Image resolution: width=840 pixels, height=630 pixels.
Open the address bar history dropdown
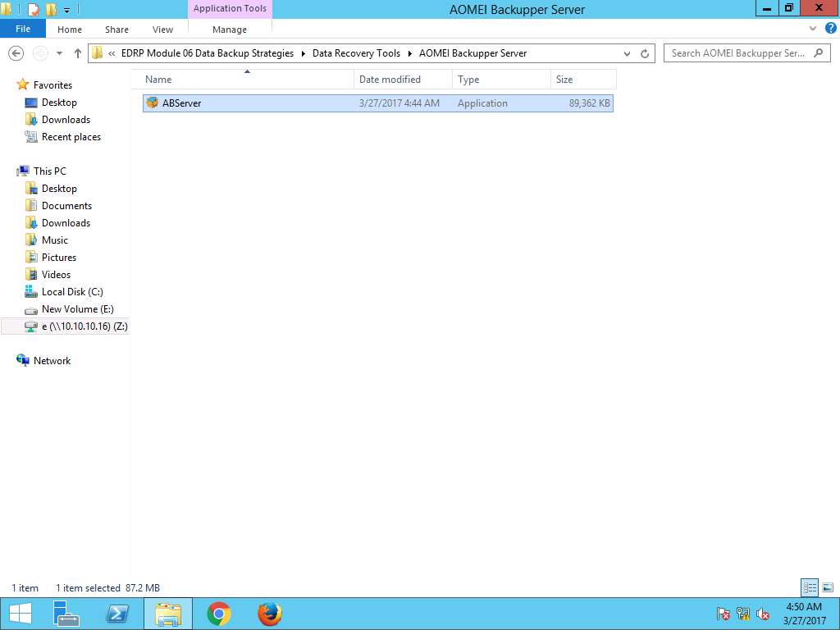[x=627, y=53]
